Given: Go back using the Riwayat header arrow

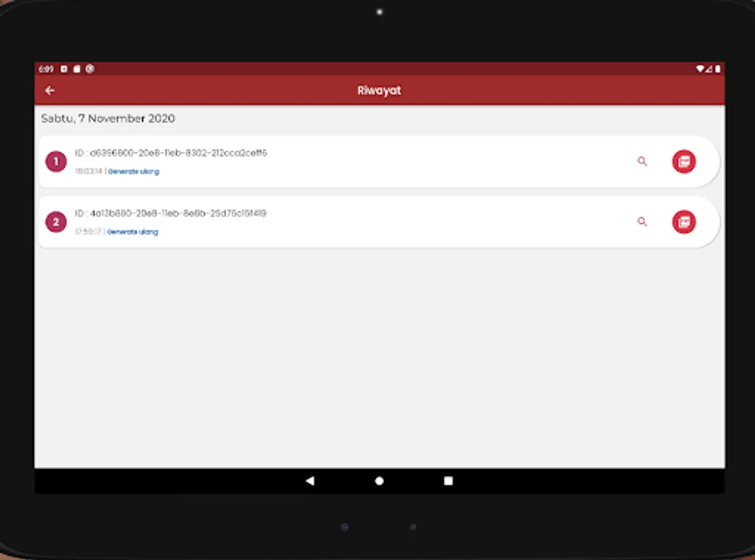Looking at the screenshot, I should pyautogui.click(x=50, y=91).
